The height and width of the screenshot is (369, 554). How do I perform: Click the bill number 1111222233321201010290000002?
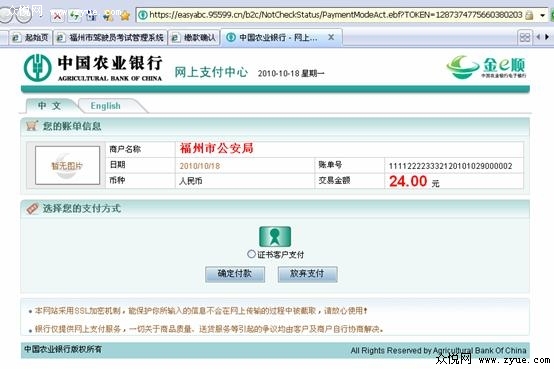tap(450, 166)
